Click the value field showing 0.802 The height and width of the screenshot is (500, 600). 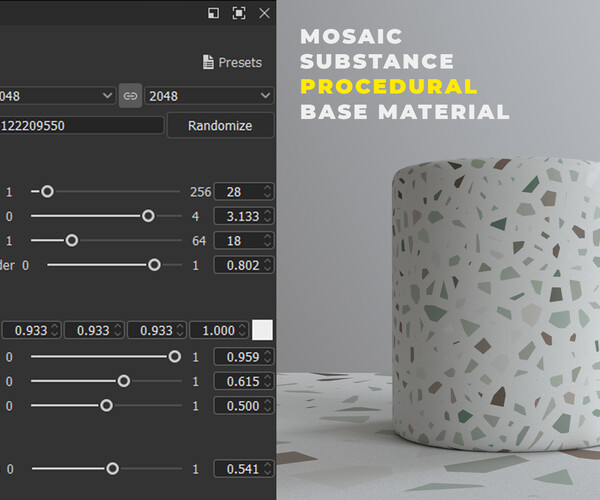click(244, 265)
